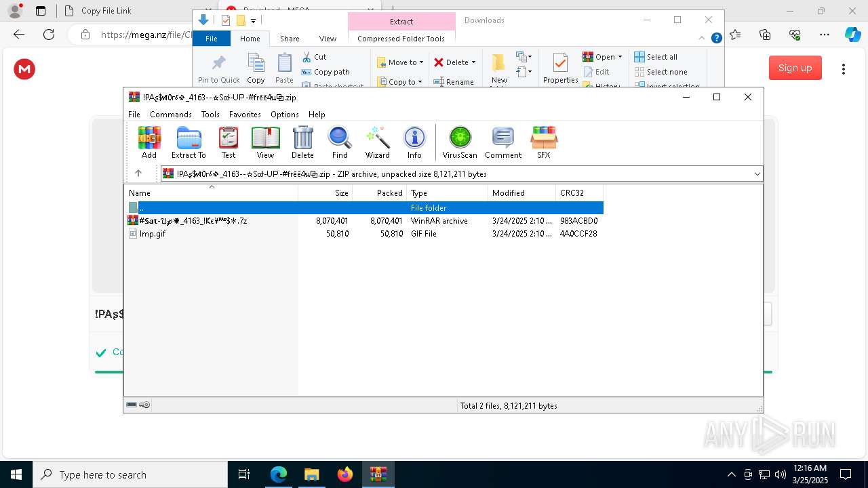
Task: Add an archive Comment
Action: point(503,142)
